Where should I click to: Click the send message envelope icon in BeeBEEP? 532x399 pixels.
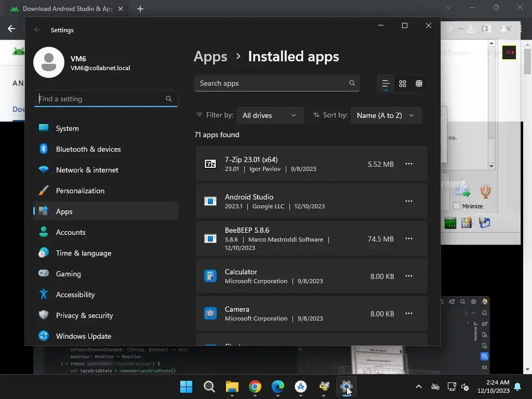click(x=462, y=192)
